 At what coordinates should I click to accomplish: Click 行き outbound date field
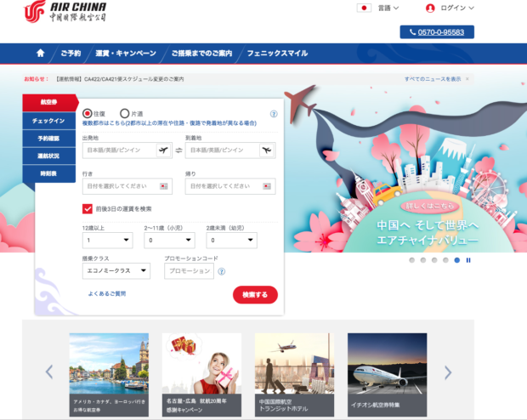pyautogui.click(x=127, y=186)
